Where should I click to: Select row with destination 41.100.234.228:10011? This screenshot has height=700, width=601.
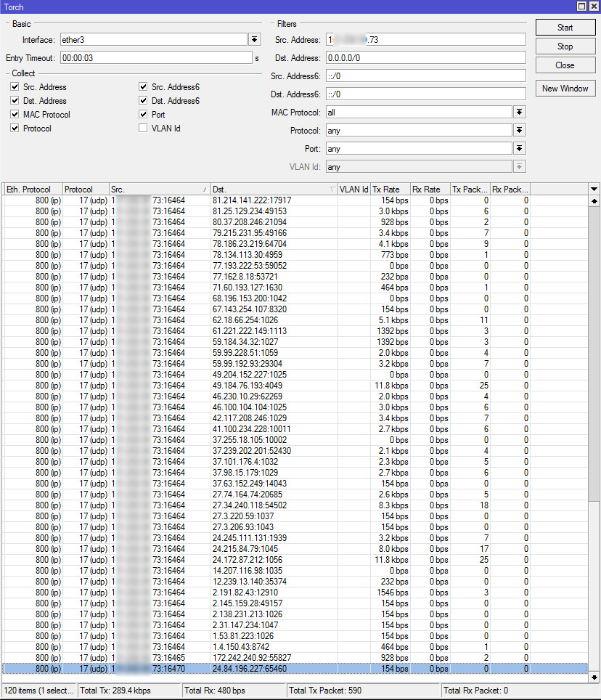295,429
